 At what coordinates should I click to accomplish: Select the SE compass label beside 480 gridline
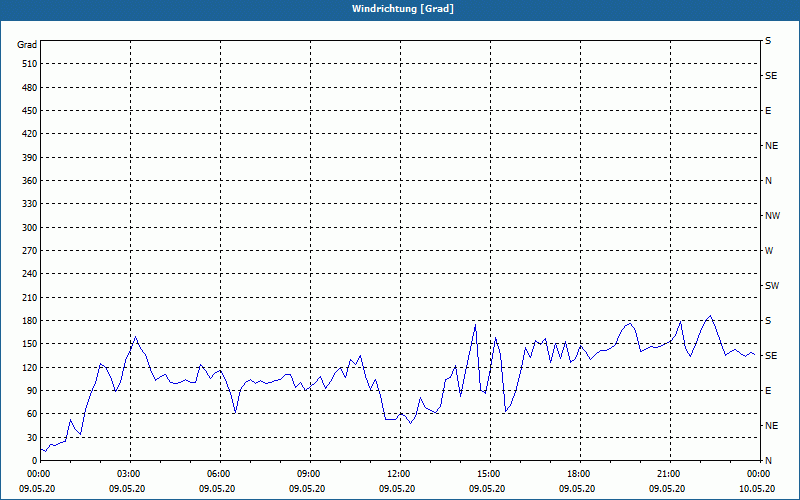pyautogui.click(x=771, y=76)
